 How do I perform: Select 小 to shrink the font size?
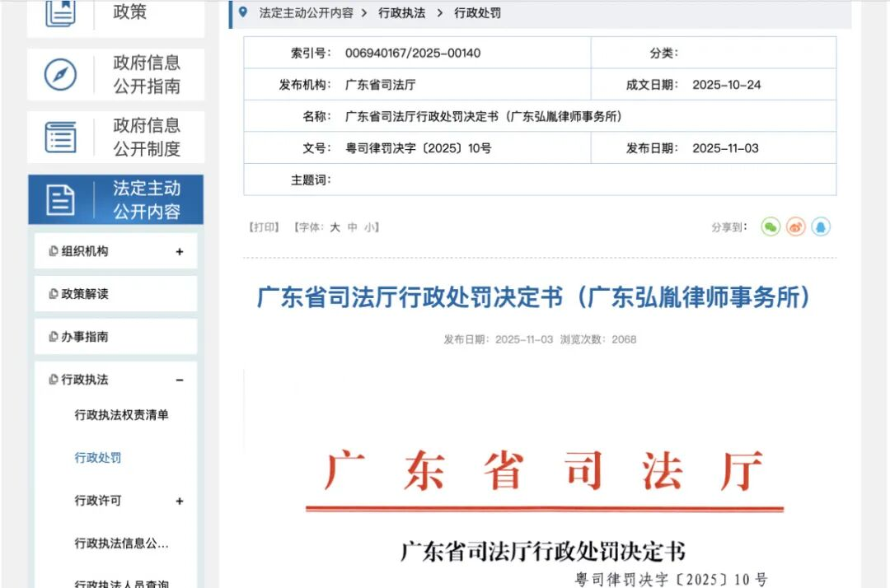click(368, 226)
